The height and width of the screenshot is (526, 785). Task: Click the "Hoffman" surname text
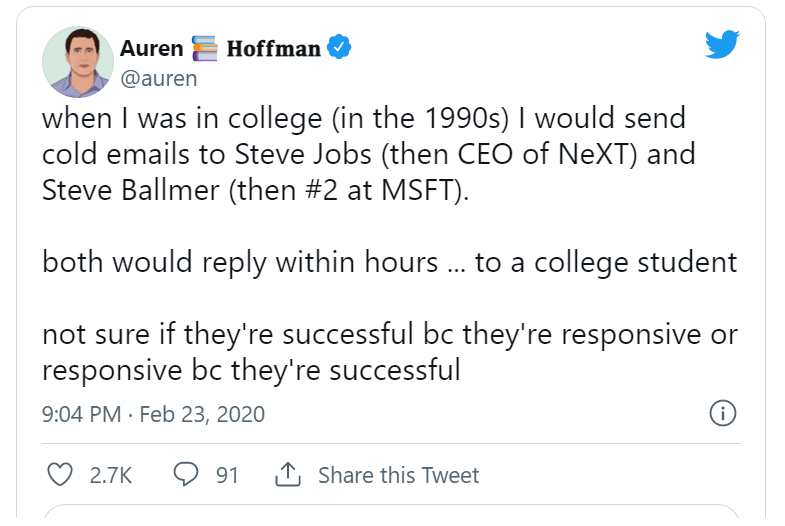[274, 48]
